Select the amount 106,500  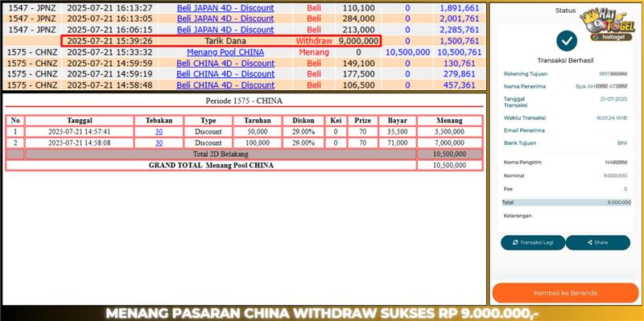(358, 85)
